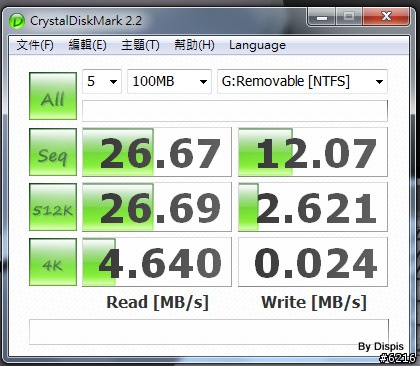Select the 512K read result 26.69
This screenshot has height=366, width=420.
[x=157, y=207]
